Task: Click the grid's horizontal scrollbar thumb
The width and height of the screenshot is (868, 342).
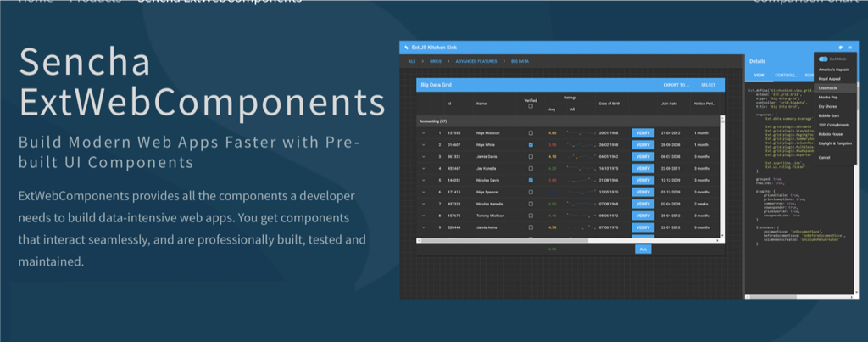Action: click(504, 240)
